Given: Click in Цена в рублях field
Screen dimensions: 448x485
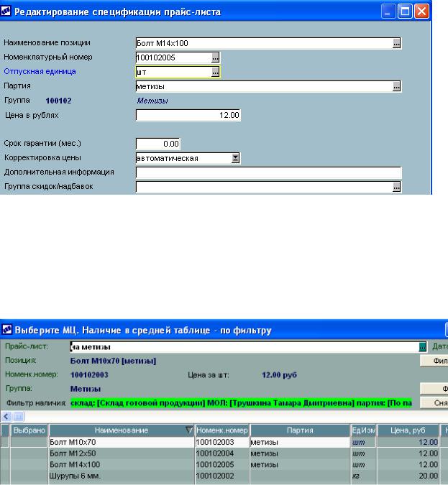Looking at the screenshot, I should click(x=188, y=116).
